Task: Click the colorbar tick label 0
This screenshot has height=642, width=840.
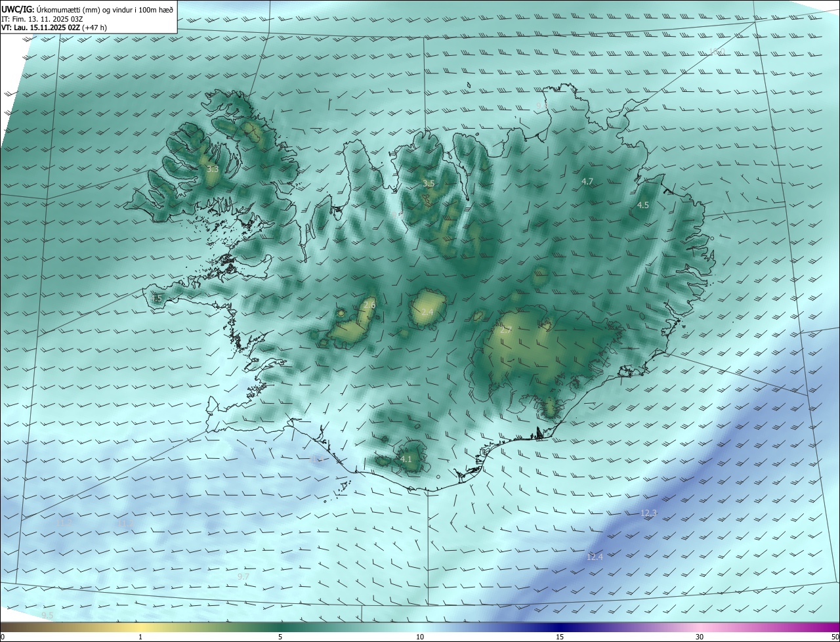Action: tap(3, 637)
